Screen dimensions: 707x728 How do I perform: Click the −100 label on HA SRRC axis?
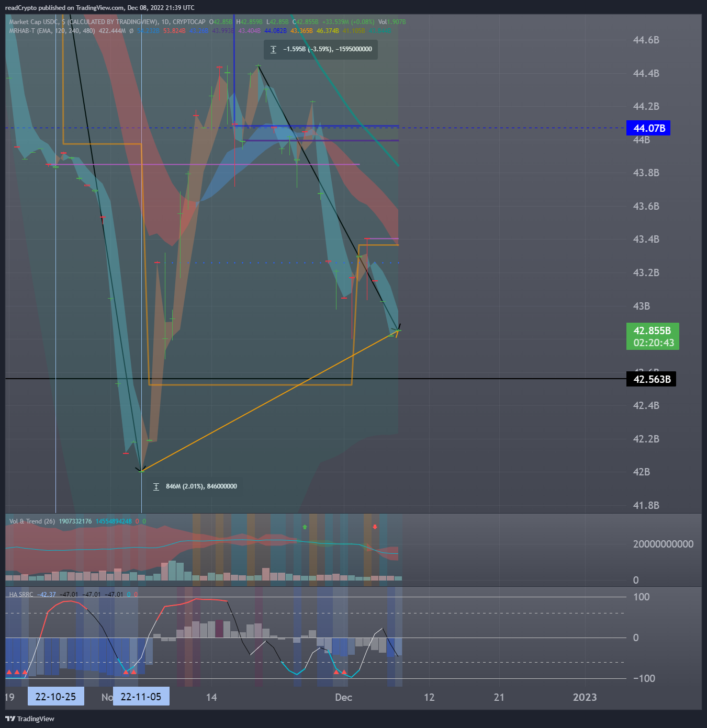[x=644, y=679]
